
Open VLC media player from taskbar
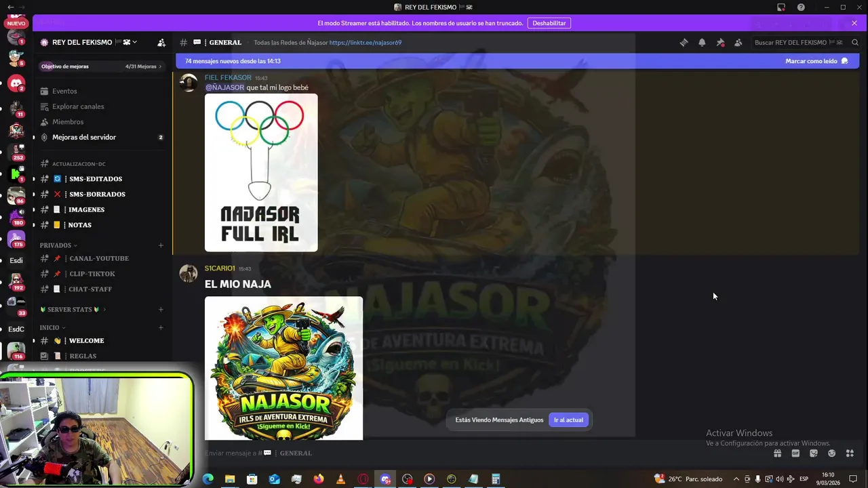coord(340,479)
